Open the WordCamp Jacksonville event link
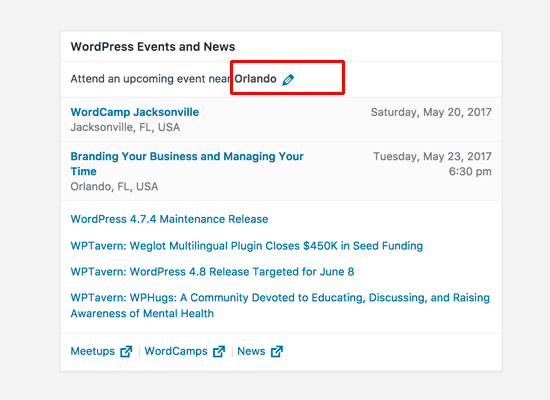 coord(135,112)
